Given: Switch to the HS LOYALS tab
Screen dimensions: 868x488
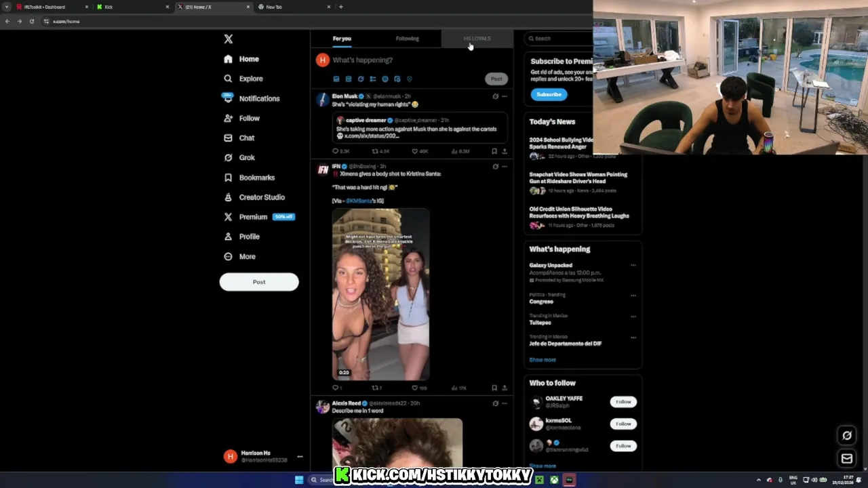Looking at the screenshot, I should tap(477, 39).
